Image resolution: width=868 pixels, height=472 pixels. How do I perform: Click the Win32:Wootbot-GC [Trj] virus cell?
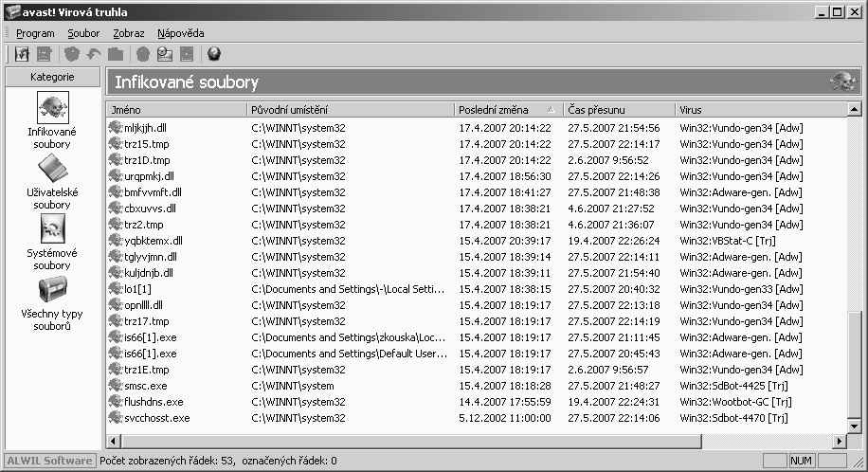pyautogui.click(x=735, y=402)
